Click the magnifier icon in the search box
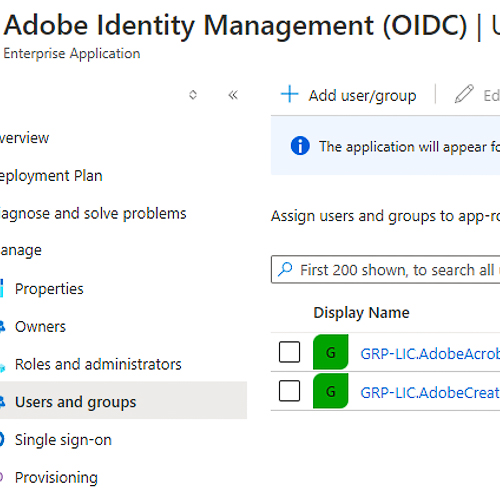 tap(285, 269)
